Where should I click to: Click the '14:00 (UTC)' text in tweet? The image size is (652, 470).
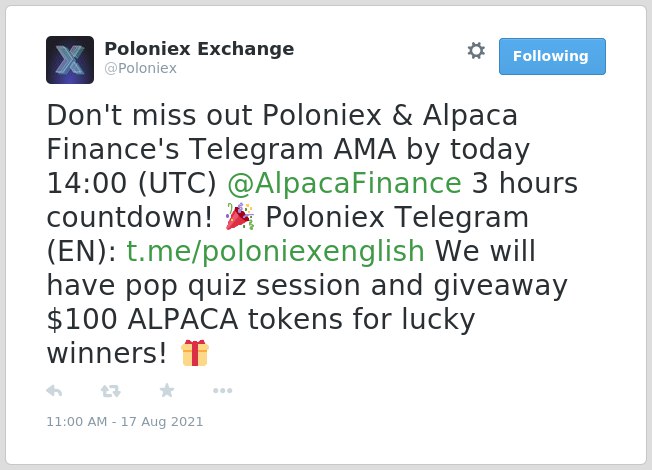pos(132,183)
